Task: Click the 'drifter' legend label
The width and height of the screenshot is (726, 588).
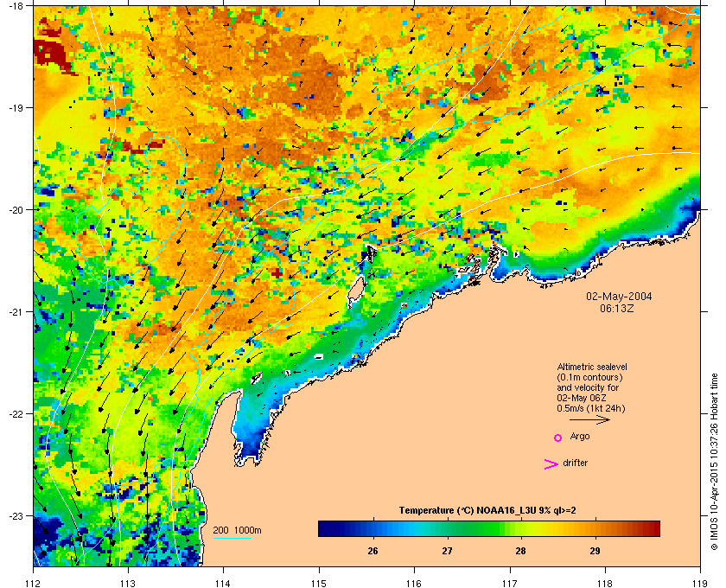Action: 575,463
